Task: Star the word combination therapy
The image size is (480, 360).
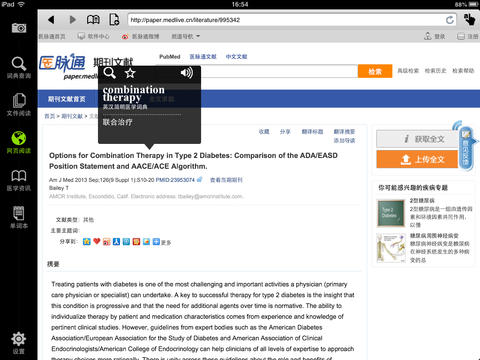Action: point(130,73)
